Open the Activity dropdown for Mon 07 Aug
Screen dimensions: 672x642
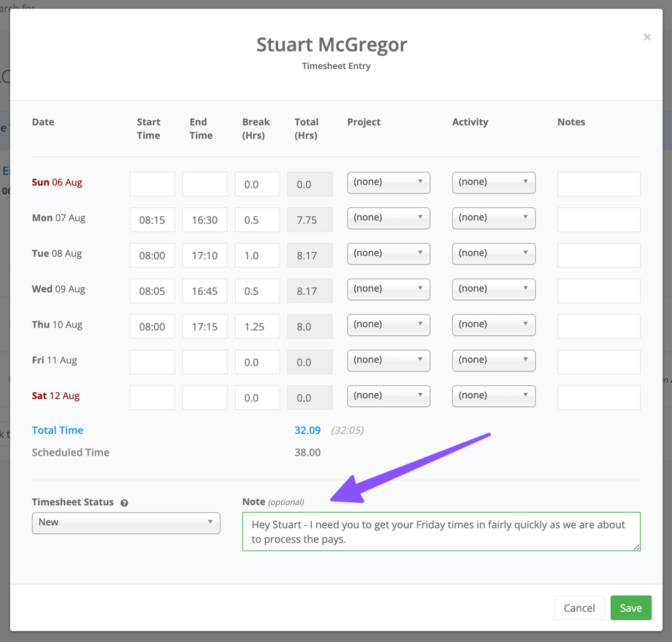click(x=494, y=218)
